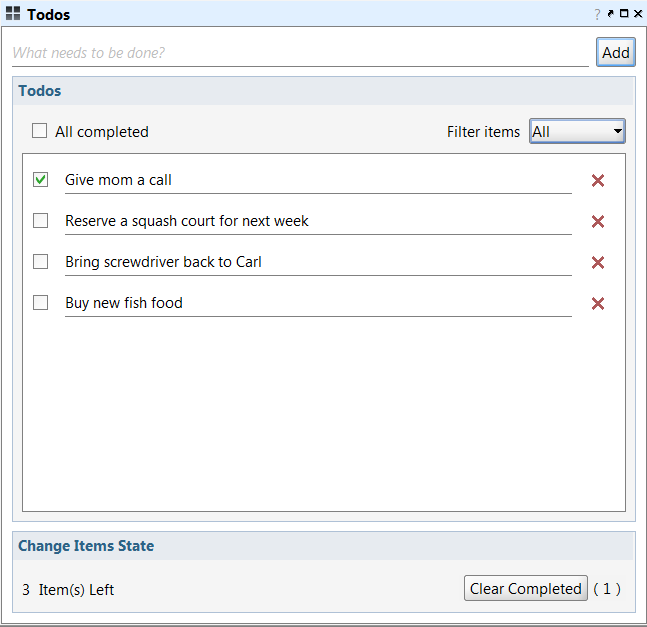Click the 'Change Items State' section header
The width and height of the screenshot is (647, 627).
point(86,546)
